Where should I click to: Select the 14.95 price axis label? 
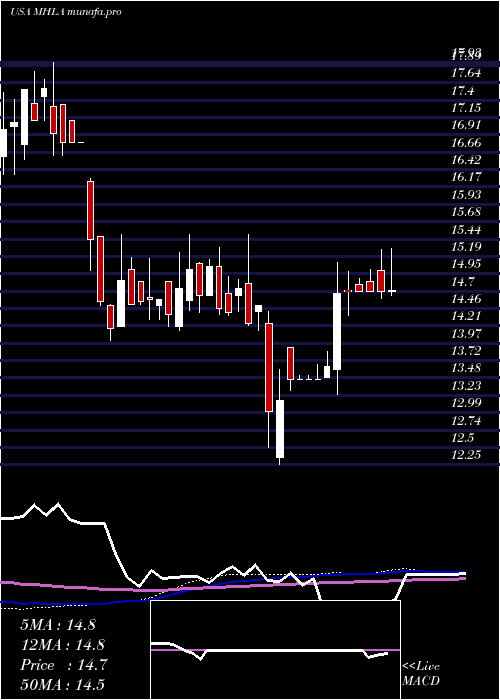[466, 264]
